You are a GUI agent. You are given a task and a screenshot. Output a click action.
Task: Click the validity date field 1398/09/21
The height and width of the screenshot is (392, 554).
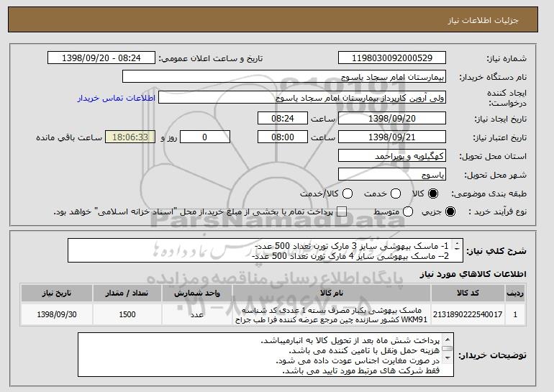pos(392,137)
